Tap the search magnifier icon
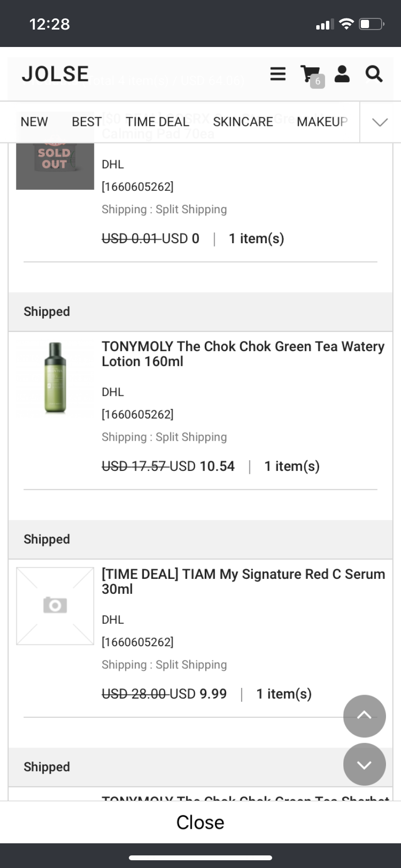This screenshot has height=868, width=401. pyautogui.click(x=374, y=74)
